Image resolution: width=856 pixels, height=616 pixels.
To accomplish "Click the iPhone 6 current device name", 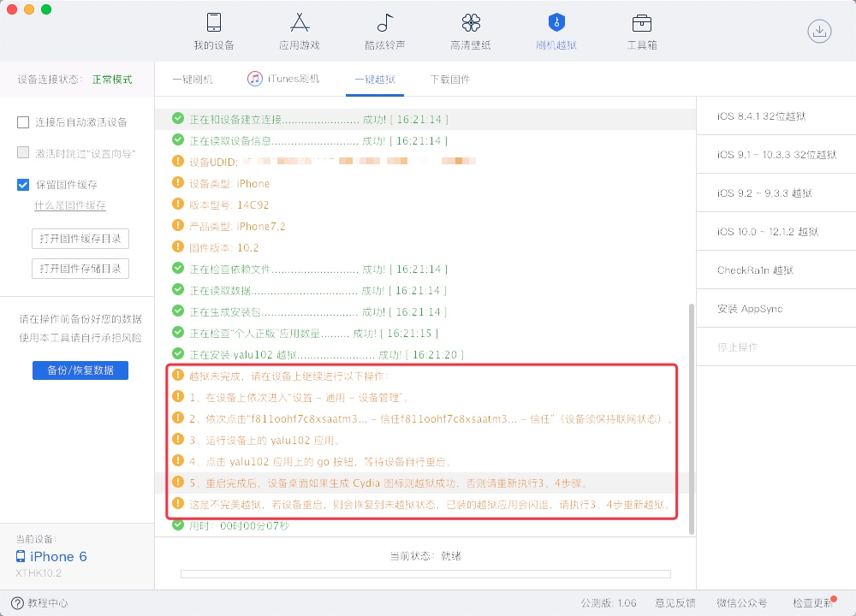I will pyautogui.click(x=58, y=556).
